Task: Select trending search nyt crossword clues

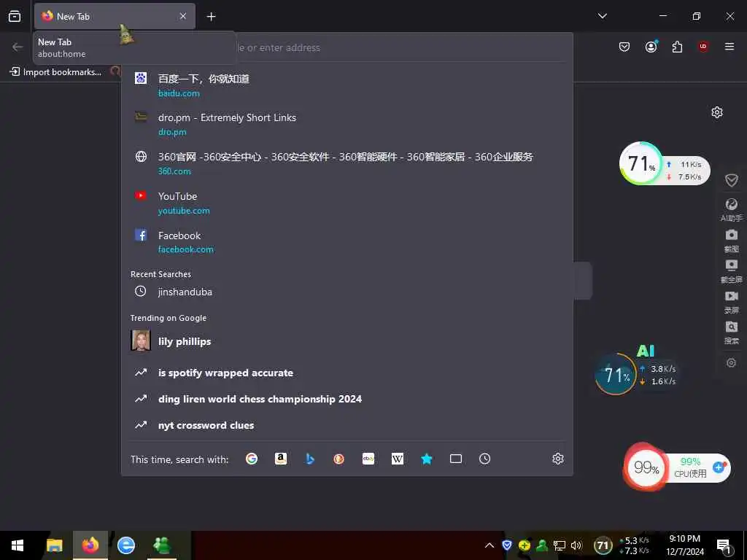Action: 347,425
